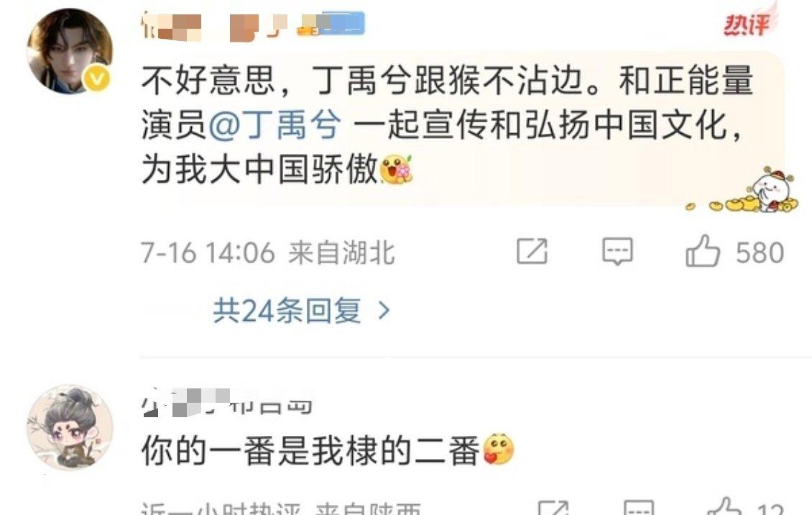Tap the membership badge beside first username
Screen dimensions: 812x515
coord(331,24)
